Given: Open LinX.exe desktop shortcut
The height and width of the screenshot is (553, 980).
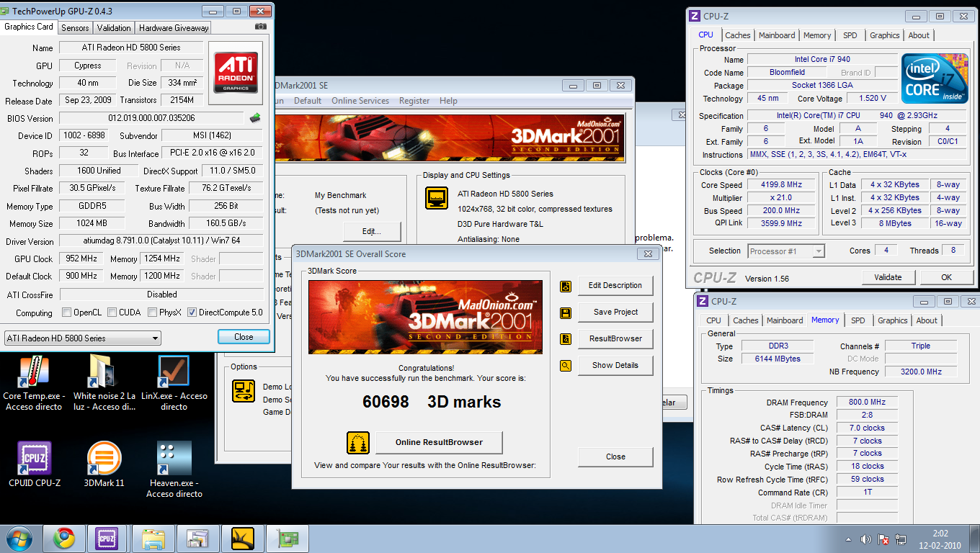Looking at the screenshot, I should (174, 385).
